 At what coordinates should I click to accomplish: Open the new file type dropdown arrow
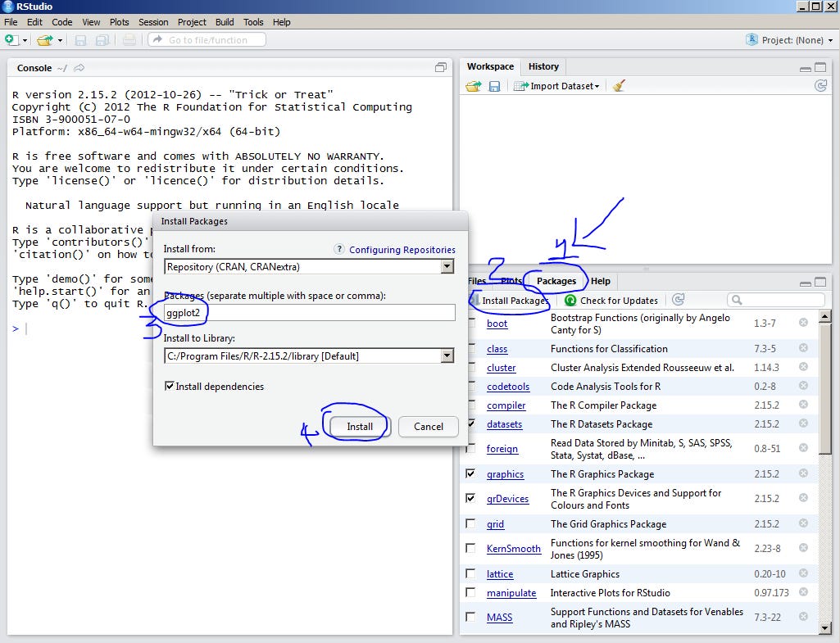[x=25, y=41]
